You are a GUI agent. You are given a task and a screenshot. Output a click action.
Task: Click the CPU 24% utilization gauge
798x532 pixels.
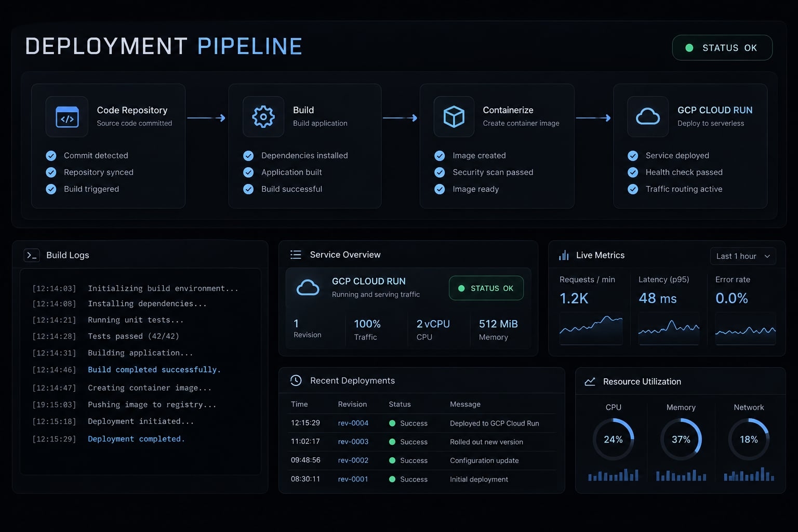[x=613, y=440]
